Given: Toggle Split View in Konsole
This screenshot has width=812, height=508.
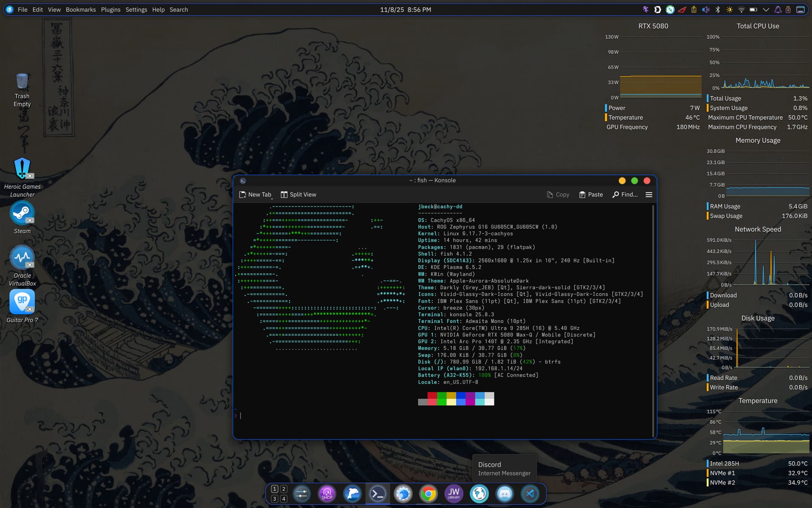Looking at the screenshot, I should click(x=299, y=194).
